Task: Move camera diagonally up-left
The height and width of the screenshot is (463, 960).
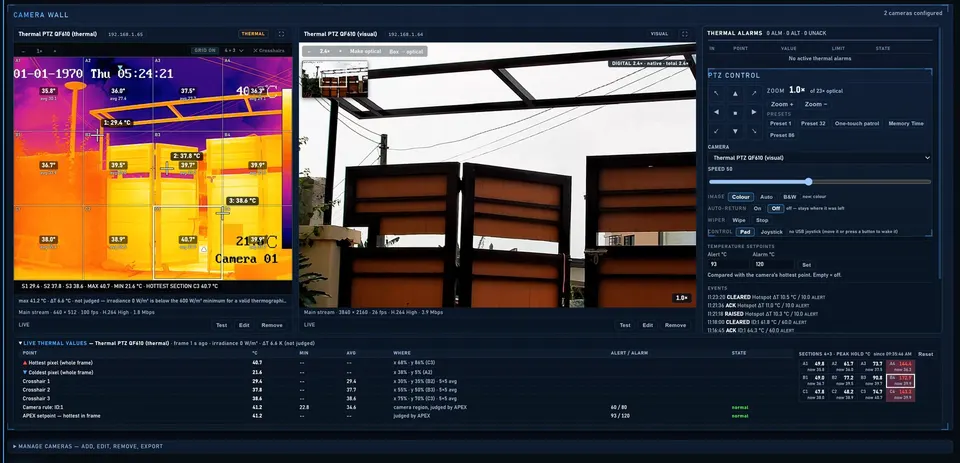Action: 716,94
